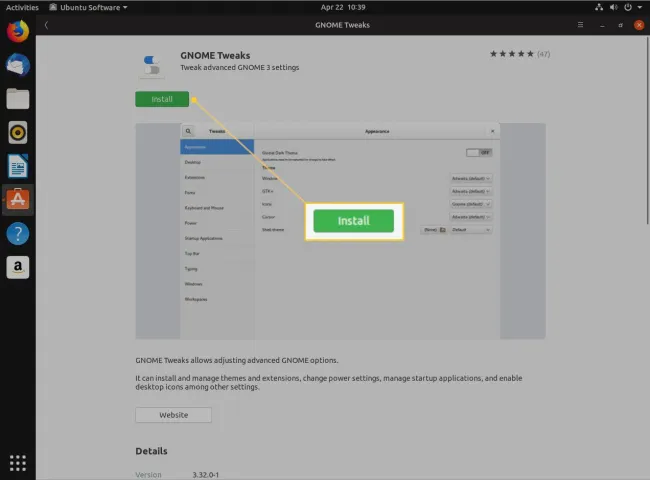This screenshot has height=480, width=650.
Task: Open the Activities overview
Action: point(22,7)
